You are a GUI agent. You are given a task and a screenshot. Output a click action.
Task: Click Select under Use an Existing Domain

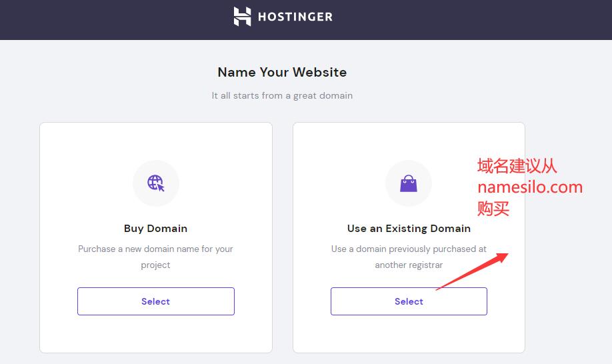(x=409, y=301)
